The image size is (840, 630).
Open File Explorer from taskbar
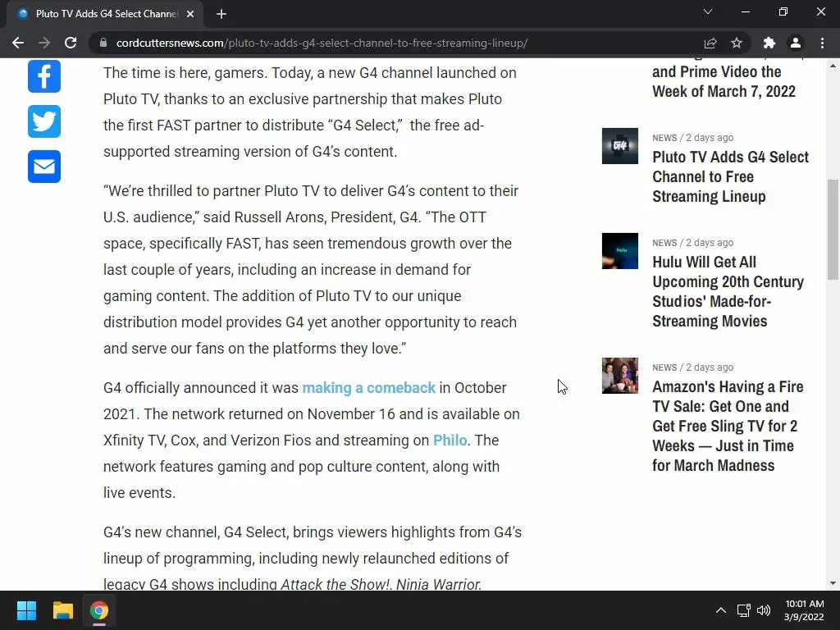point(62,610)
